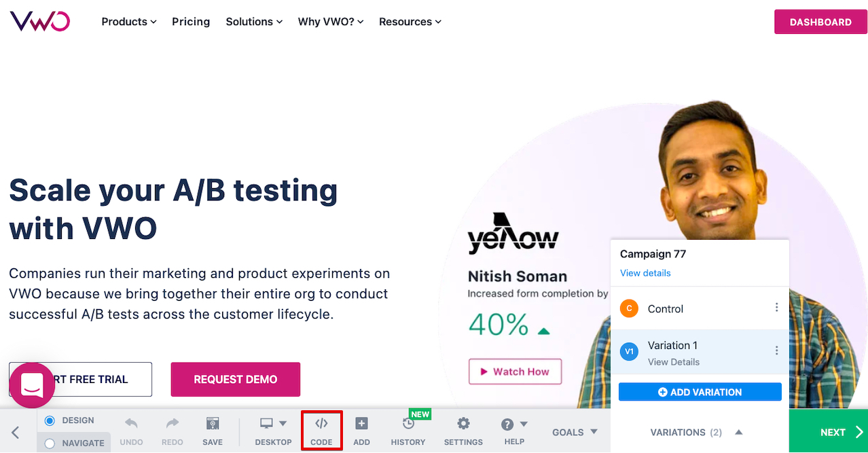Click the Save icon in toolbar
The image size is (868, 453).
pyautogui.click(x=213, y=424)
